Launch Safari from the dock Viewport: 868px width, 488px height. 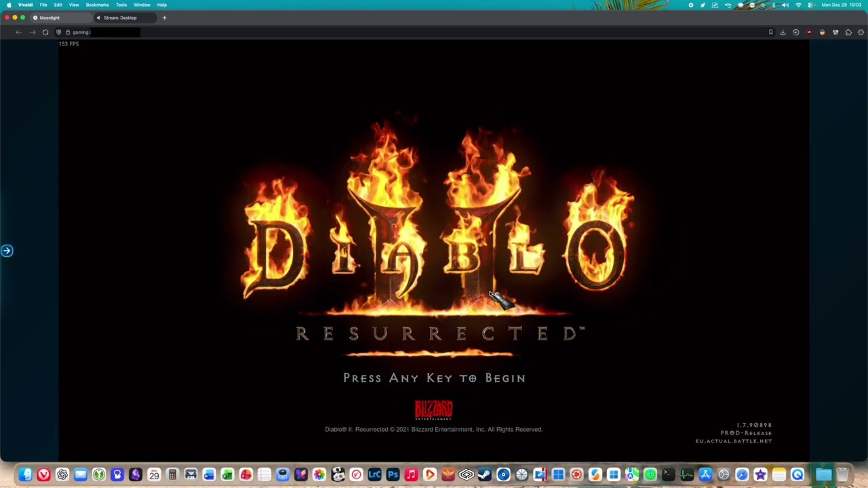(742, 475)
